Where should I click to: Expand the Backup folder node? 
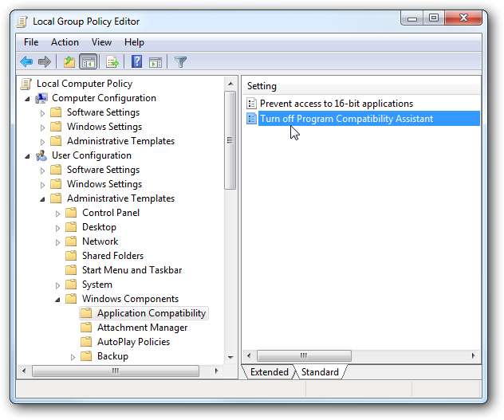point(73,356)
